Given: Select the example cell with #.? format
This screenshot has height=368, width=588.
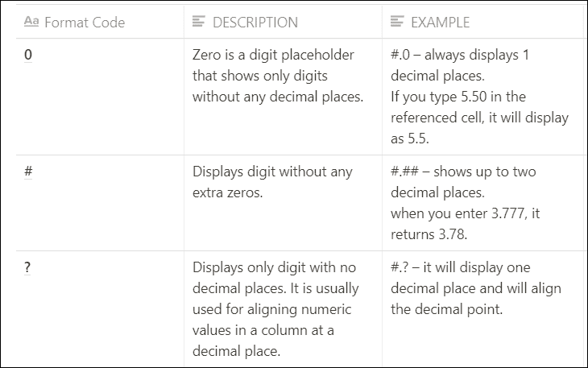Looking at the screenshot, I should [x=485, y=309].
